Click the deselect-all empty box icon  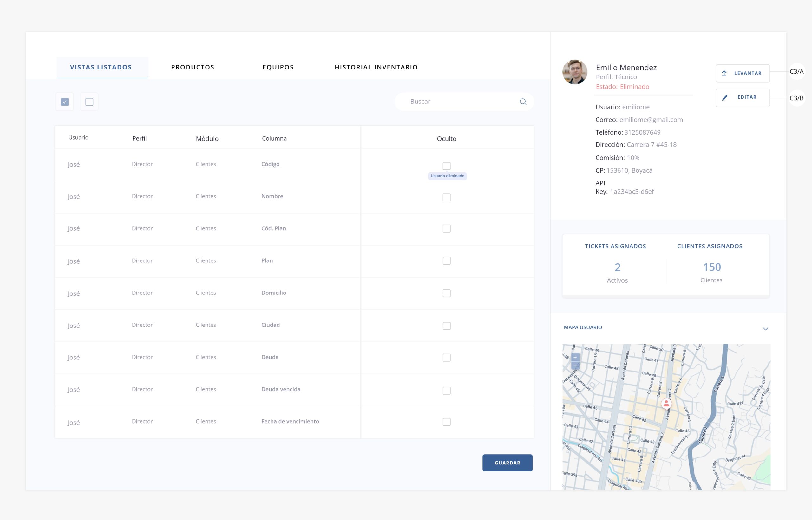click(x=89, y=102)
